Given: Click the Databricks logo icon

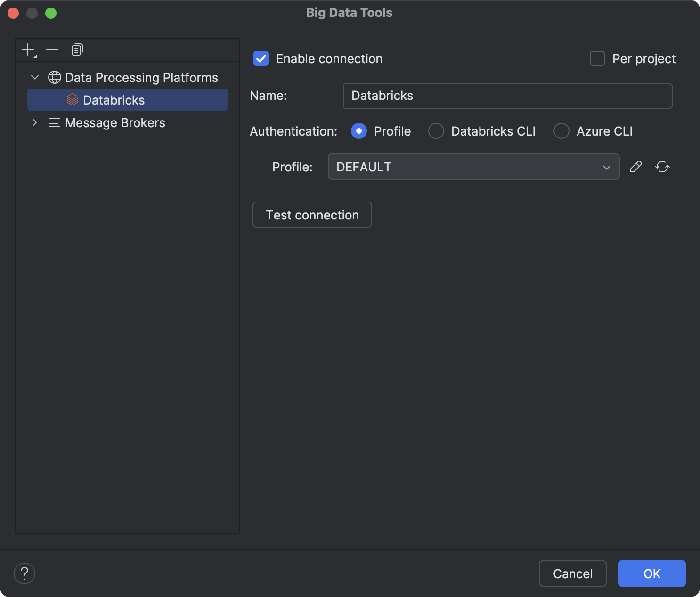Looking at the screenshot, I should pos(73,100).
